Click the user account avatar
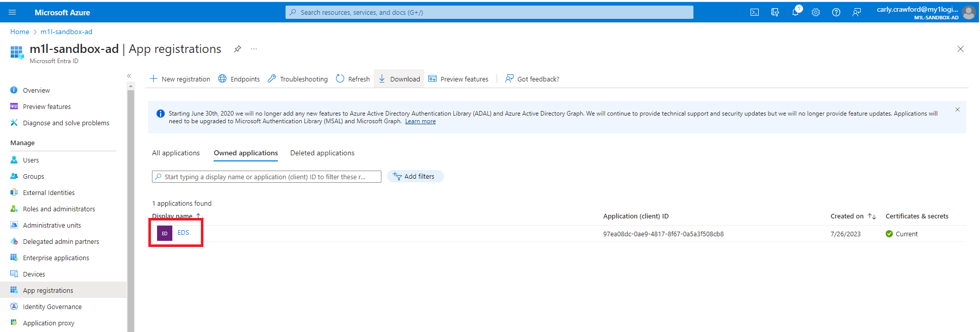This screenshot has height=332, width=980. [x=969, y=12]
